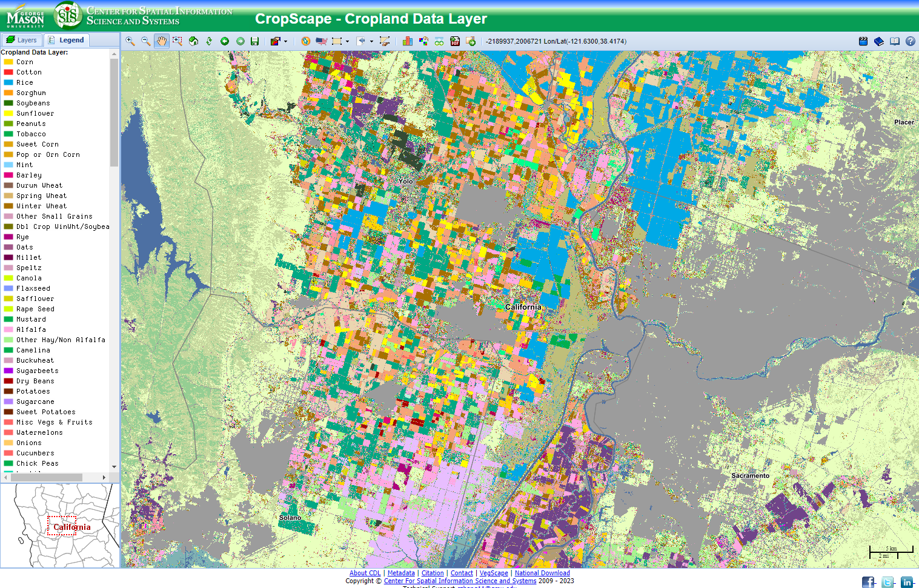Click the Sunflower legend entry
Image resolution: width=919 pixels, height=588 pixels.
pyautogui.click(x=35, y=113)
